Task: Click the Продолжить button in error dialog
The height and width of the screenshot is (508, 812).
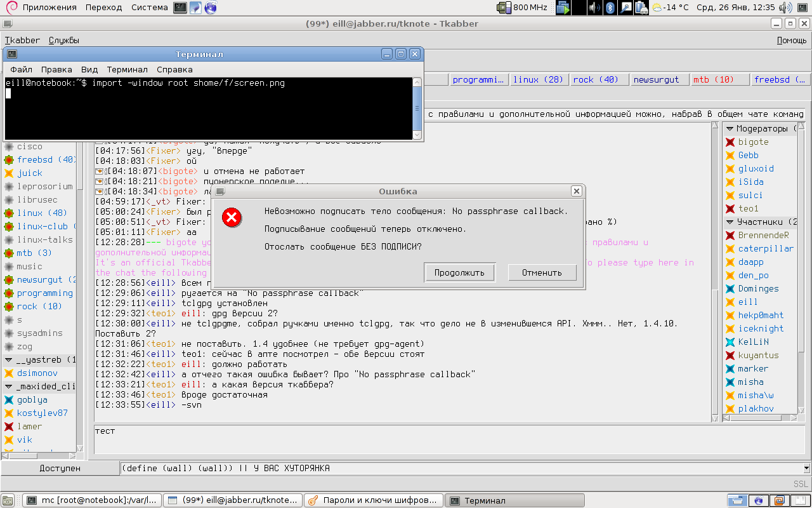Action: pos(459,272)
